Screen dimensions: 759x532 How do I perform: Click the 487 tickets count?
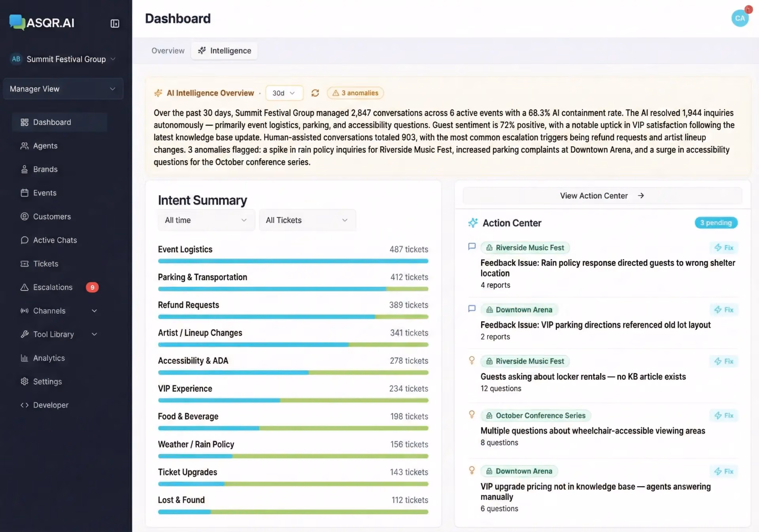point(409,249)
